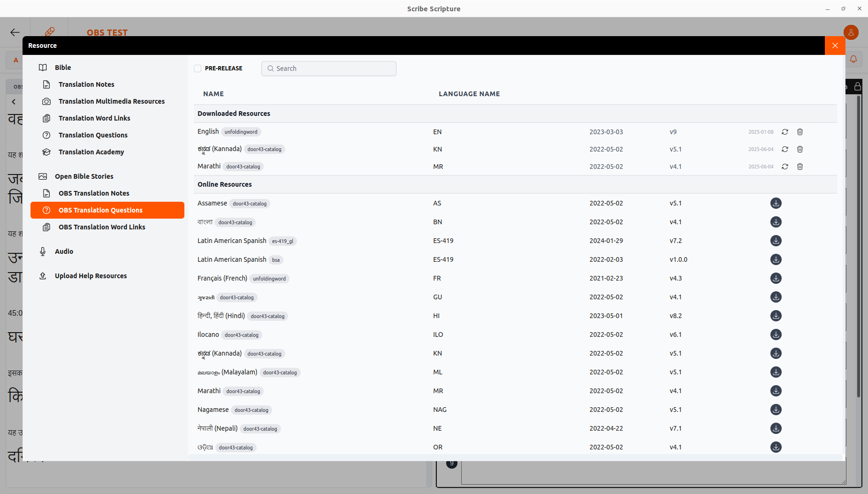Delete the Marathi downloaded resource
Viewport: 868px width, 494px height.
799,166
